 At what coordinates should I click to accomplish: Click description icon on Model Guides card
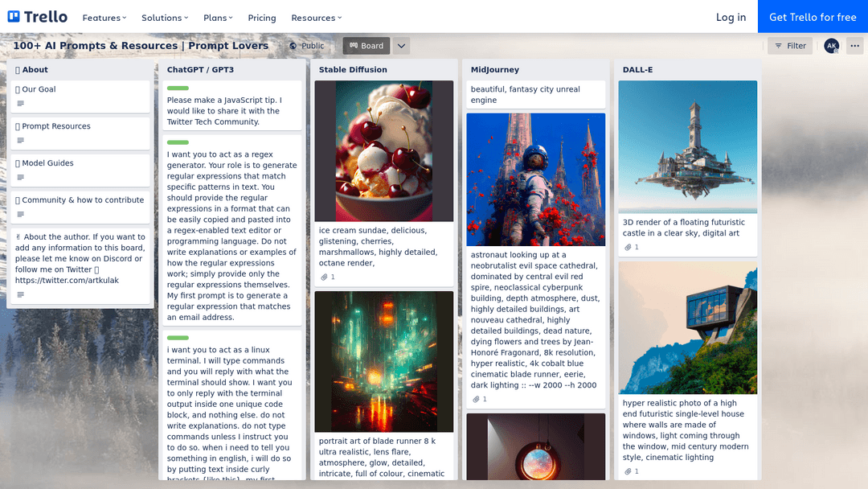click(20, 178)
